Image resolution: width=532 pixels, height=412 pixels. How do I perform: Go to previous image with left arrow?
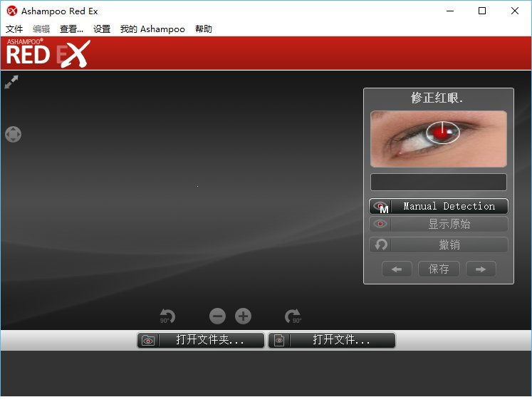tap(397, 269)
